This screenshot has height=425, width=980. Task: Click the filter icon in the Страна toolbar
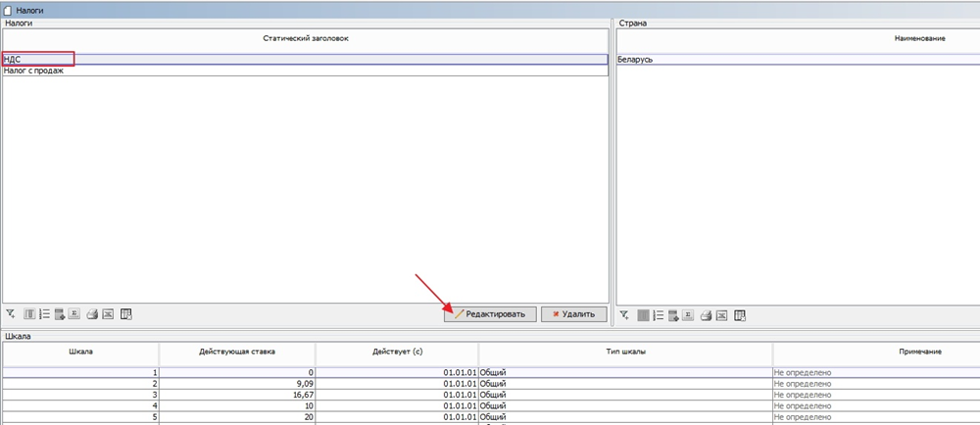pyautogui.click(x=624, y=314)
